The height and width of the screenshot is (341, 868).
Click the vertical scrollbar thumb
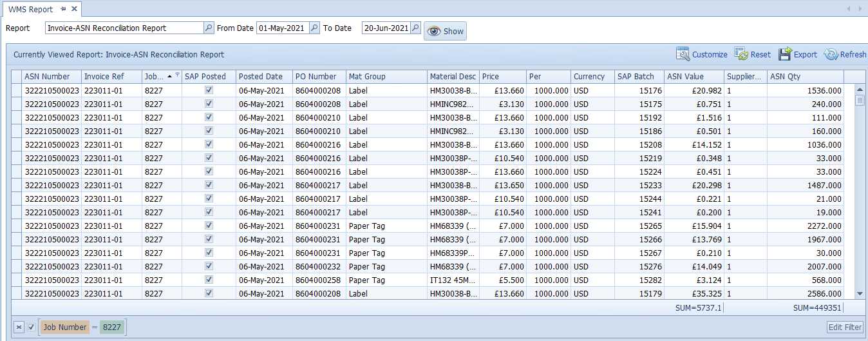click(859, 100)
